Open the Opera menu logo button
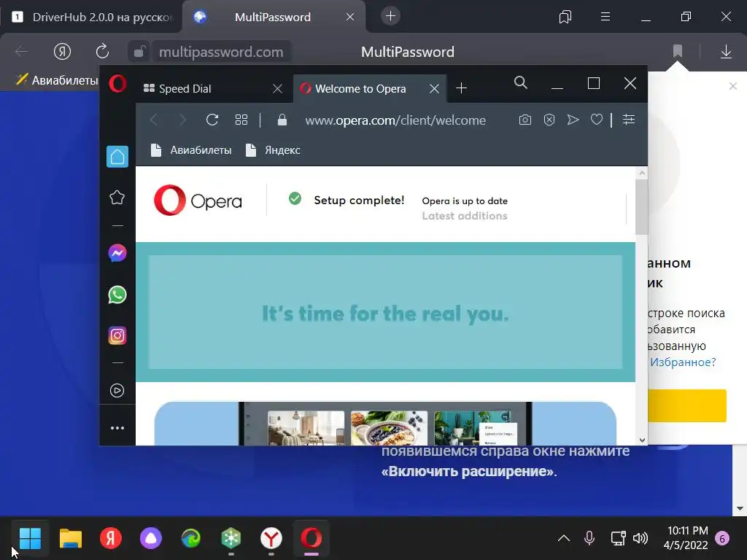 tap(117, 84)
